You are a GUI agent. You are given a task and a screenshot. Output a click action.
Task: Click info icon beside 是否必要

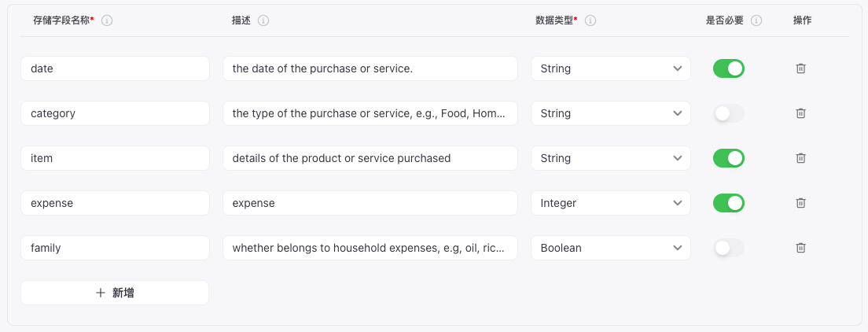[x=756, y=20]
